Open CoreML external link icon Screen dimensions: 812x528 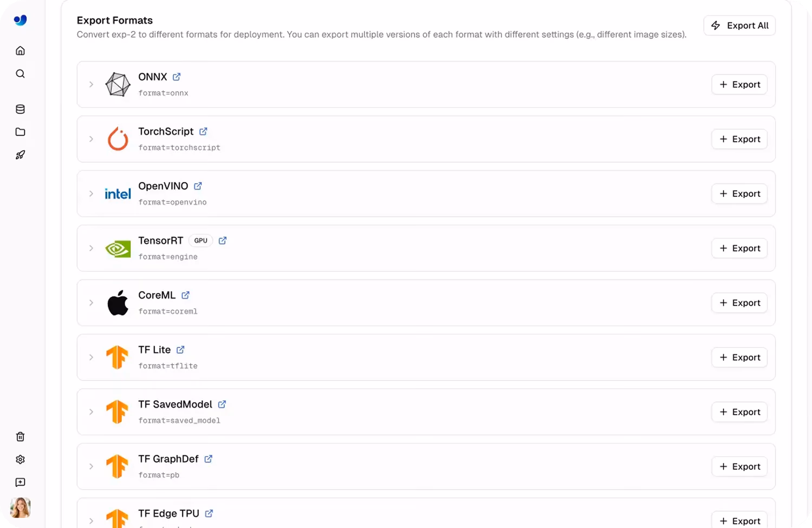[x=185, y=295]
